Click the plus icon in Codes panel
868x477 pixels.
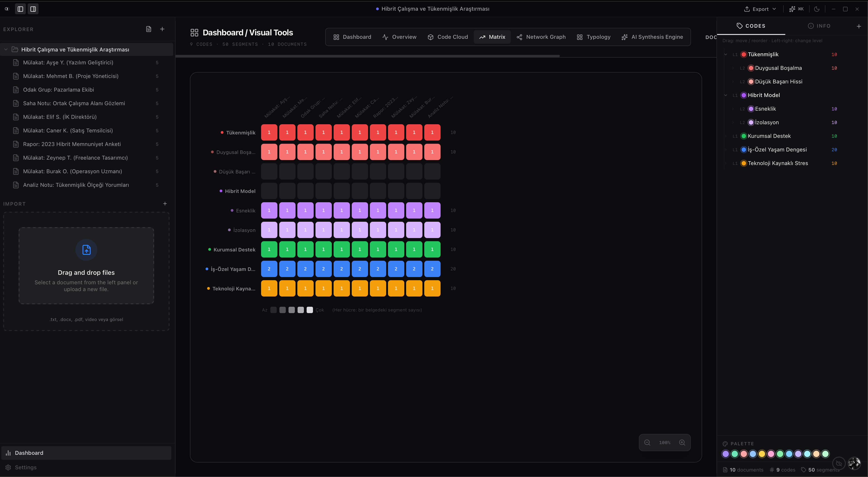[858, 26]
